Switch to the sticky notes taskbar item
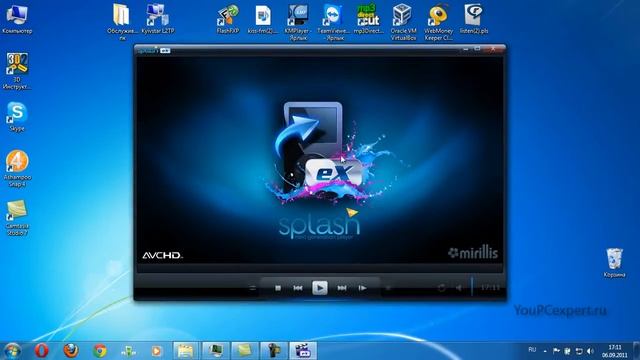Screen dimensions: 640x360 [x=244, y=351]
